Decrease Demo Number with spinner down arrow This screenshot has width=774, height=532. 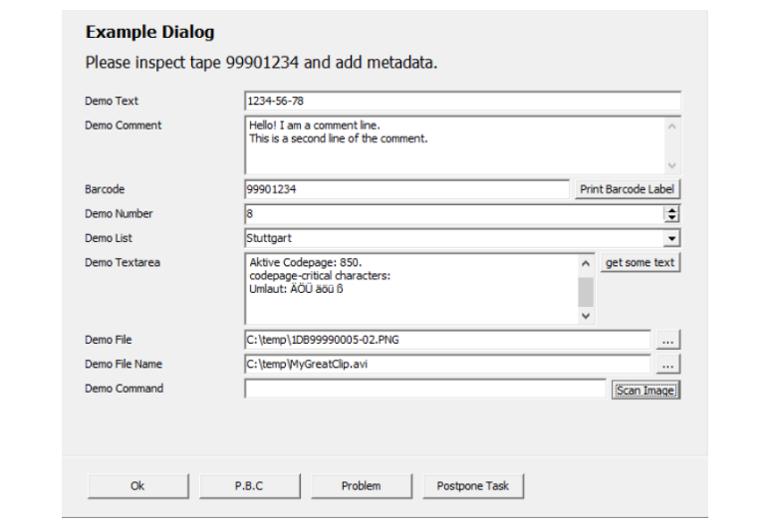(671, 217)
